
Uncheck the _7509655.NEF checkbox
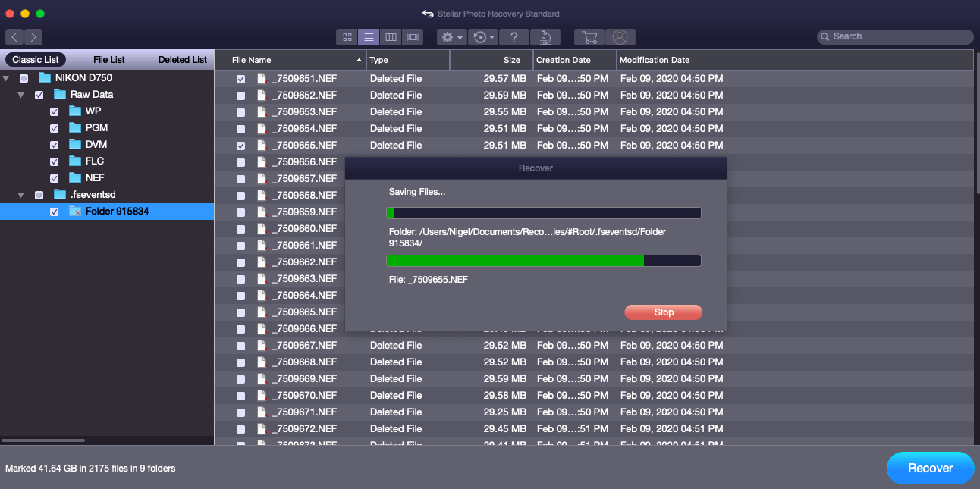[x=240, y=146]
